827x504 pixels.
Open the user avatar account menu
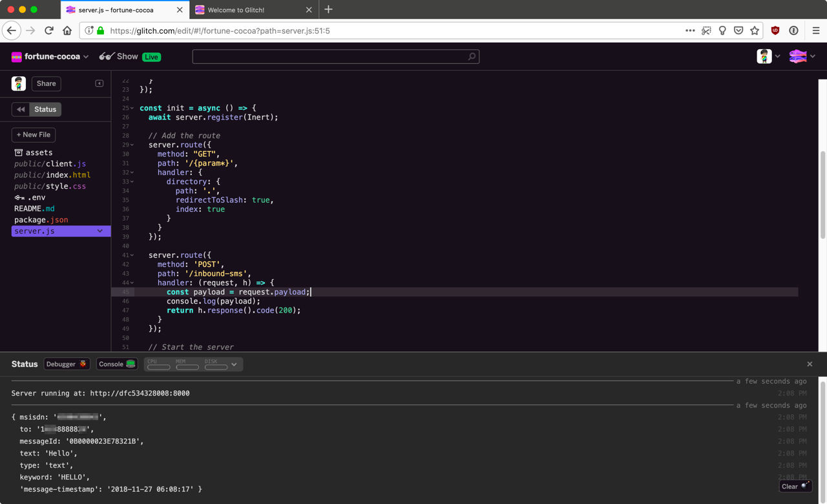point(768,57)
